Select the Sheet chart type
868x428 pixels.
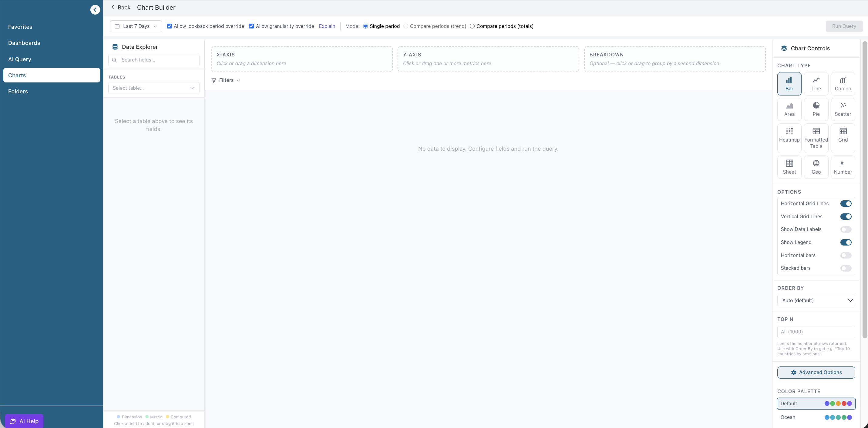[x=789, y=167]
